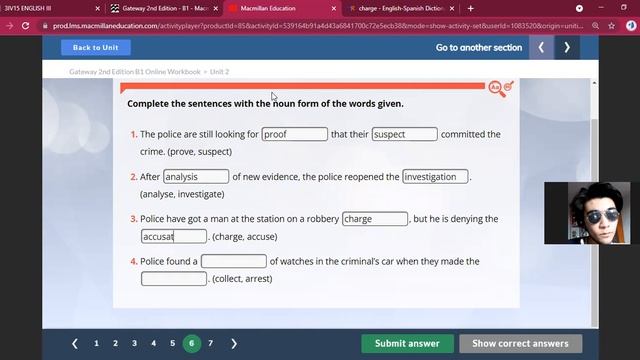This screenshot has height=360, width=640.
Task: Go to next section arrow
Action: point(567,47)
